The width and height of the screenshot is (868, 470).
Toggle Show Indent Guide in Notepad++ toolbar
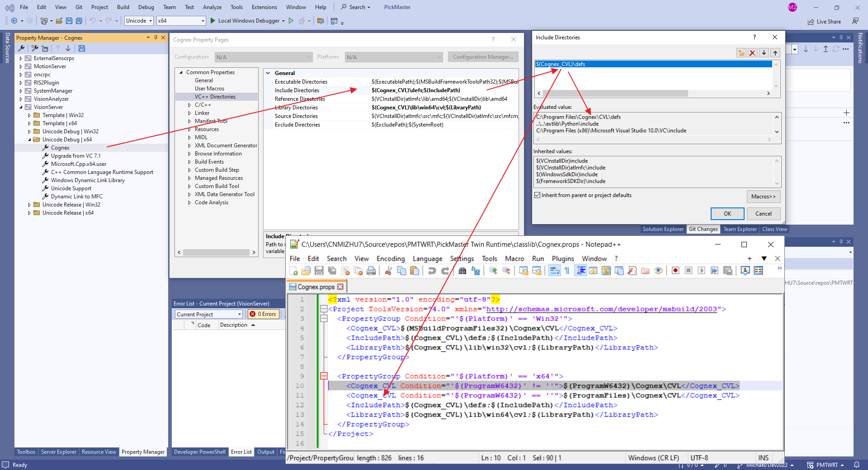click(580, 271)
